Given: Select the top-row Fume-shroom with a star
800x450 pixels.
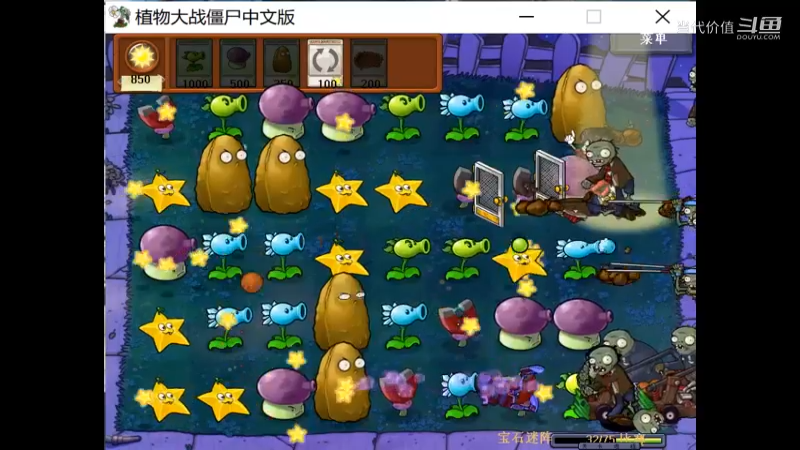Looking at the screenshot, I should pyautogui.click(x=344, y=117).
